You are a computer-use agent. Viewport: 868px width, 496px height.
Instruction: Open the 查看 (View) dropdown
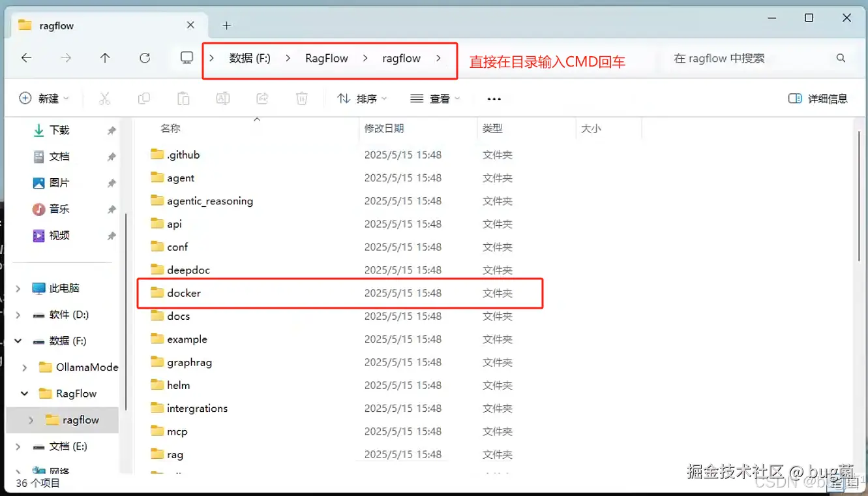click(435, 99)
